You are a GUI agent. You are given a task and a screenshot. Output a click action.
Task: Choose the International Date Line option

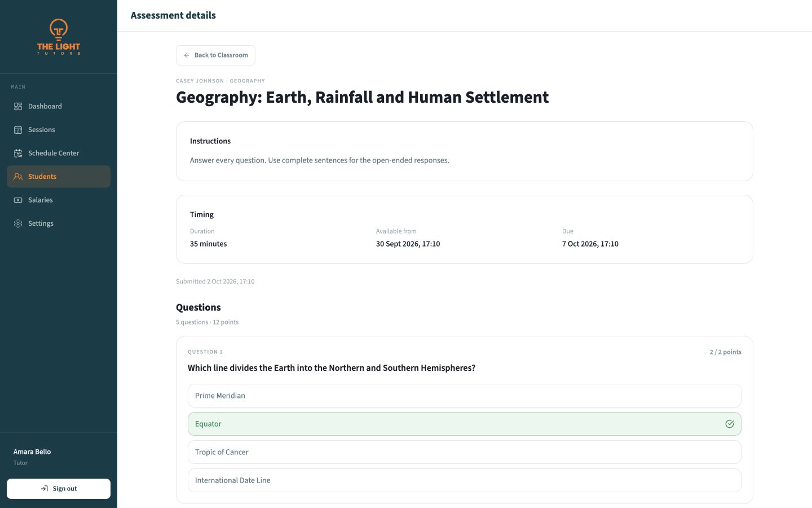coord(465,480)
